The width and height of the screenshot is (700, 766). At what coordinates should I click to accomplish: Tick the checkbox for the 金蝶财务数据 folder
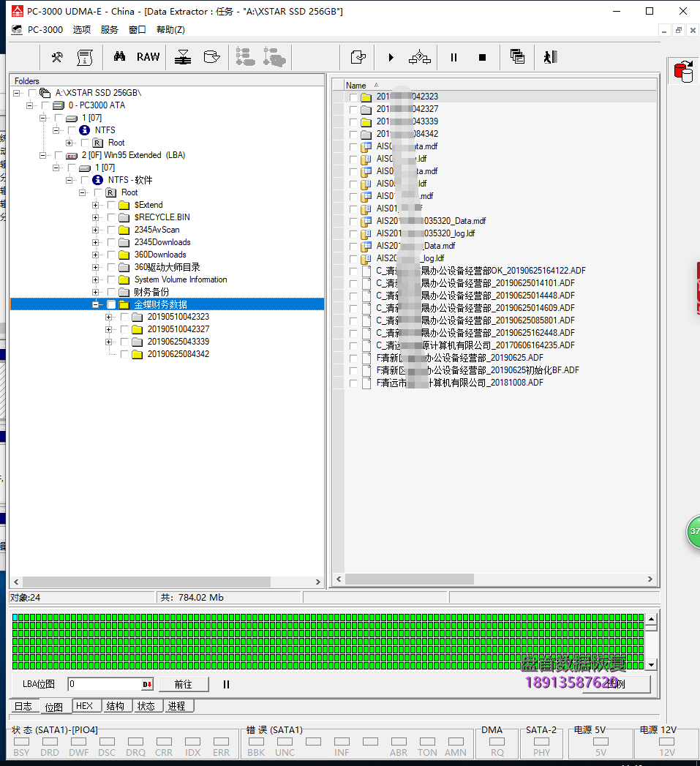[x=111, y=305]
